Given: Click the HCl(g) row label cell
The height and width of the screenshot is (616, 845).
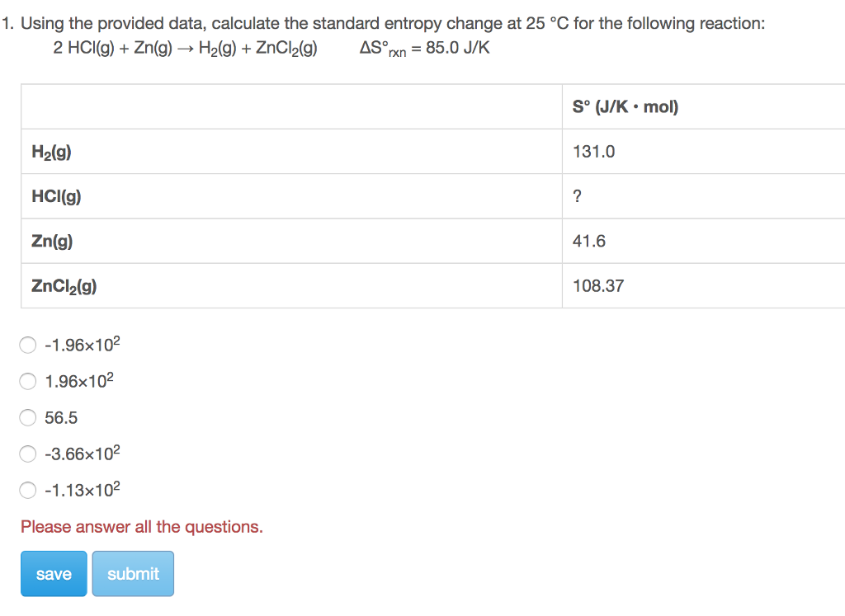Looking at the screenshot, I should 291,196.
